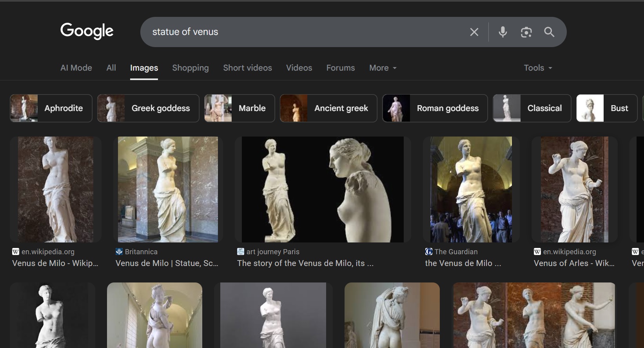Click the magnifying glass search icon
Image resolution: width=644 pixels, height=348 pixels.
tap(549, 32)
